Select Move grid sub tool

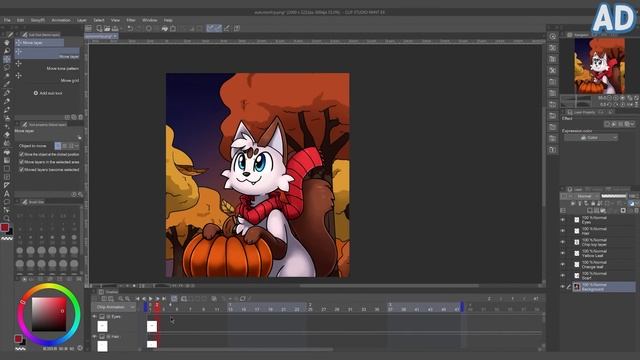coord(47,78)
